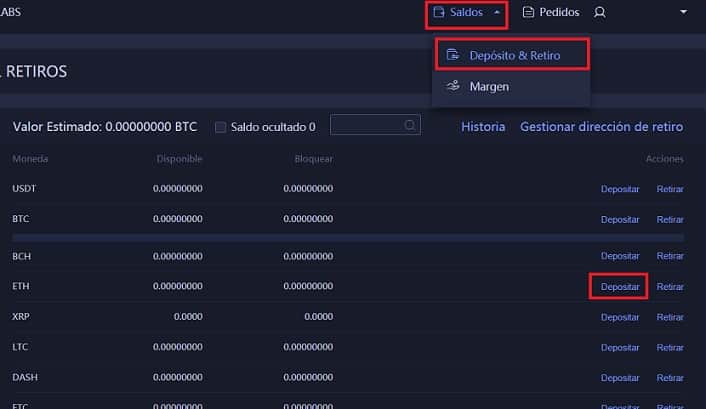
Task: Click Retirar for USDT
Action: (x=670, y=189)
